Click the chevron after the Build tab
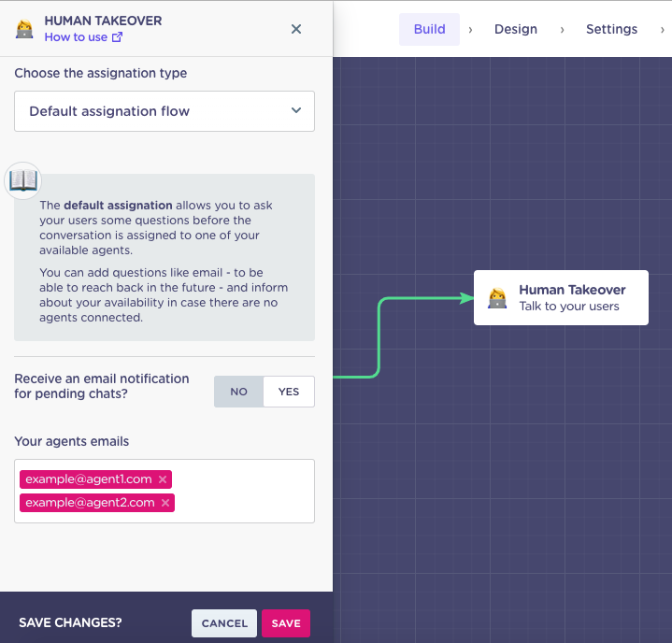 (x=470, y=30)
